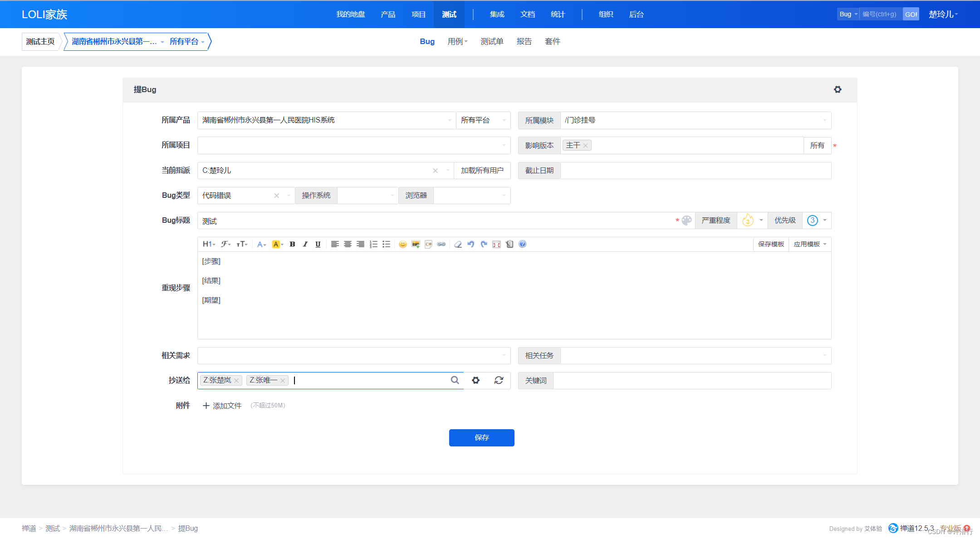Insert a numbered list

pos(373,244)
